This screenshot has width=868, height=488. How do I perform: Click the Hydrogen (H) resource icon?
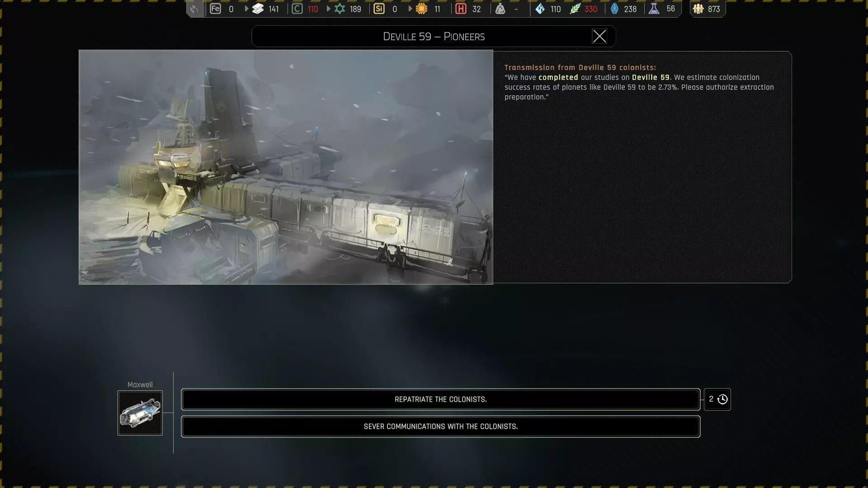coord(461,9)
